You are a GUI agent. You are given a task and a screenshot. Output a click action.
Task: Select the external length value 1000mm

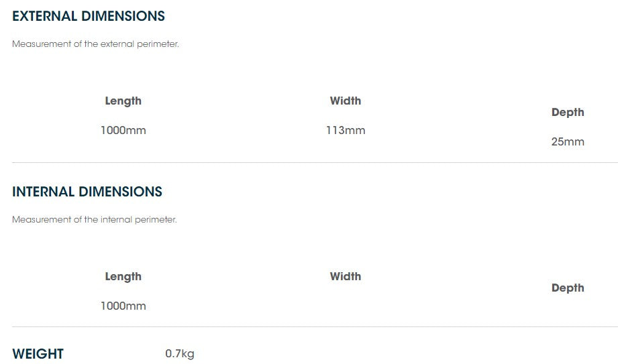pos(123,131)
